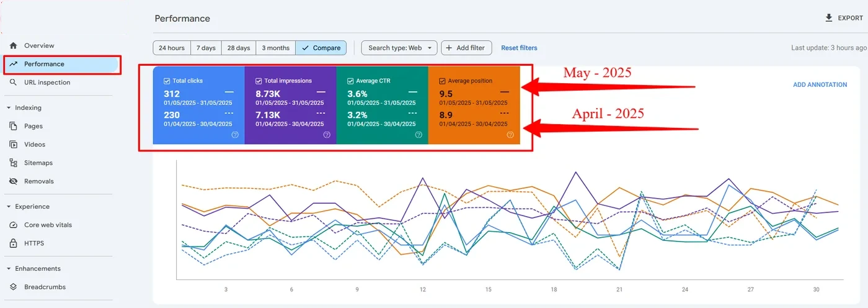Click the Reset filters link
The width and height of the screenshot is (868, 308).
click(x=519, y=48)
